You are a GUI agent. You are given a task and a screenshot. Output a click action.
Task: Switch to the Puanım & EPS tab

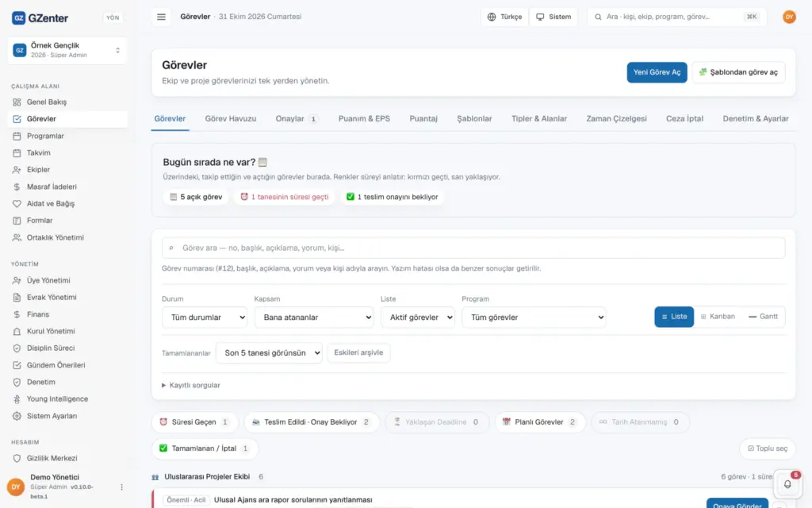tap(364, 119)
